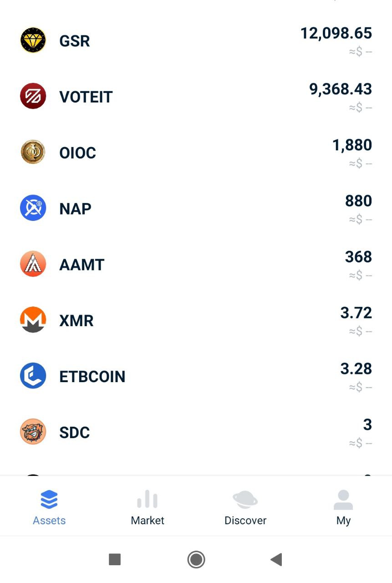Tap the ETBCOIN blue logo icon
Screen dimensions: 392x583
[33, 376]
